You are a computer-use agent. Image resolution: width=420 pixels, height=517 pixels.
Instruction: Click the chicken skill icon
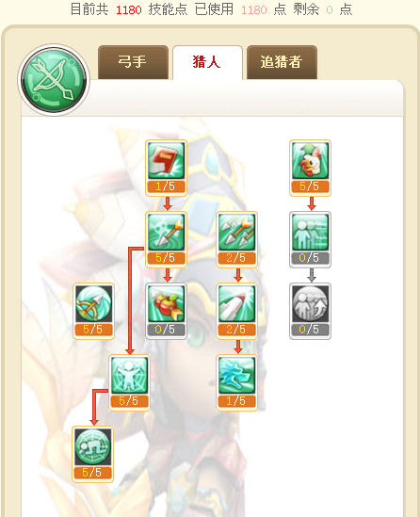[x=310, y=161]
